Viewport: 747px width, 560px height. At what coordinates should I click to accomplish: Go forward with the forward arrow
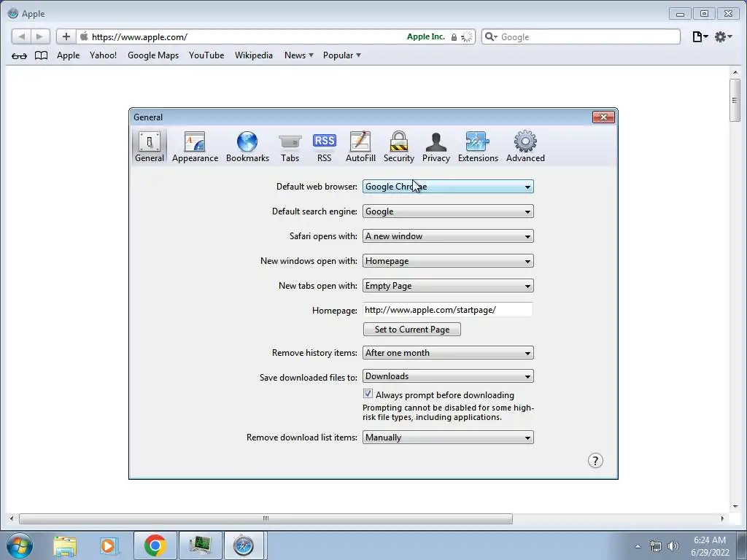pyautogui.click(x=39, y=36)
